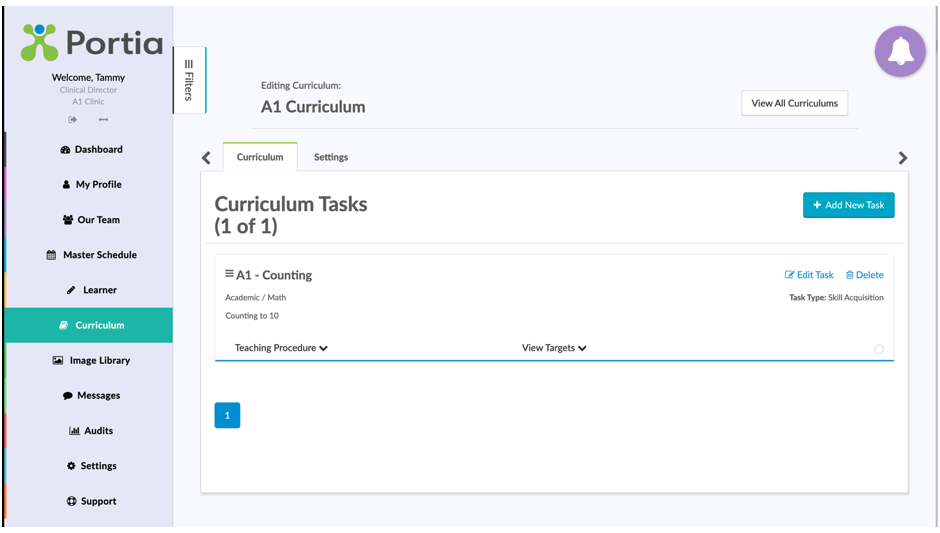This screenshot has width=940, height=533.
Task: Click View All Curriculums
Action: coord(794,103)
